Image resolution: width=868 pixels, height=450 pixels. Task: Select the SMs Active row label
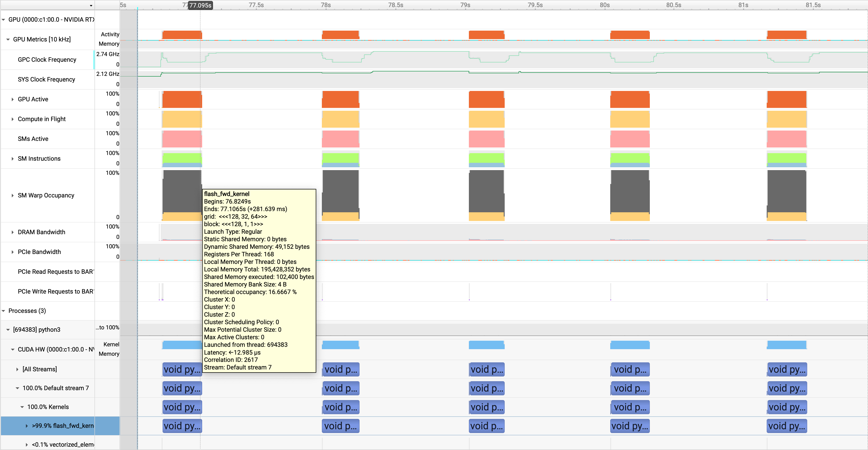click(33, 139)
